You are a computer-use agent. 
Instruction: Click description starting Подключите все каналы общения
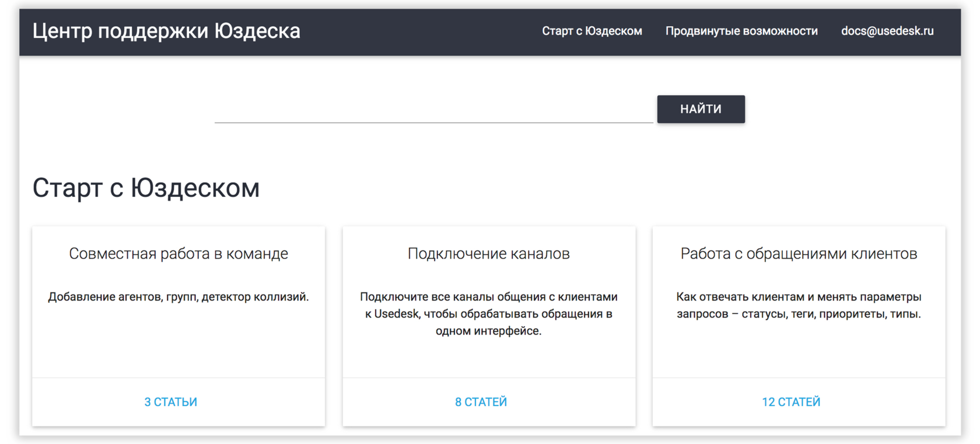(x=489, y=313)
